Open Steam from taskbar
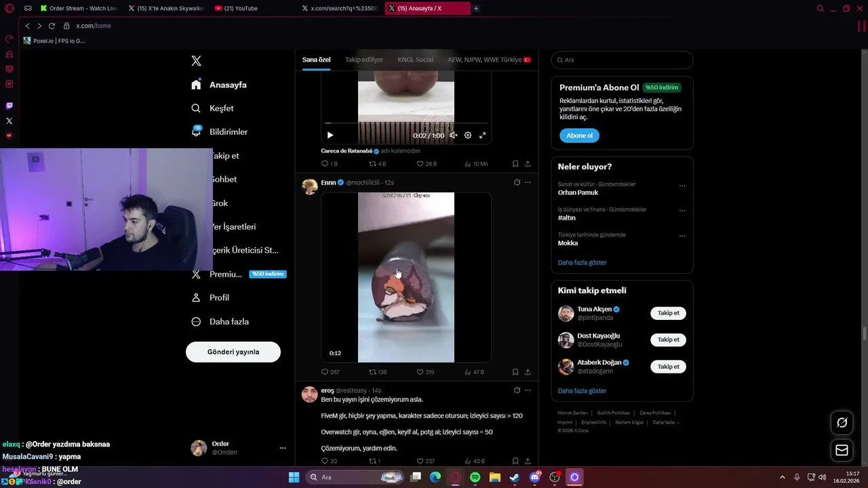 515,477
